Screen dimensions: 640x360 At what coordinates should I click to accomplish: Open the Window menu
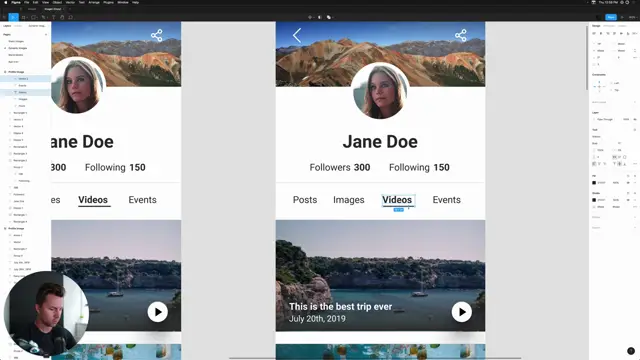click(x=122, y=2)
